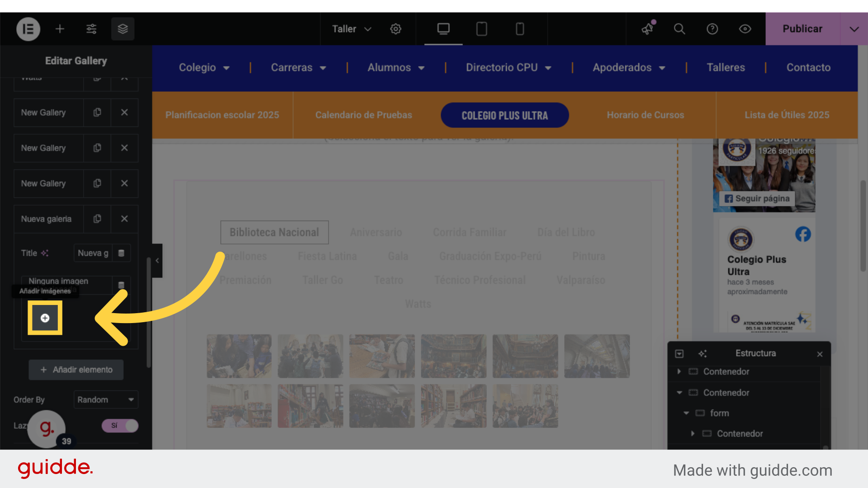Click the Talleres menu item
The height and width of the screenshot is (488, 868).
(x=726, y=67)
